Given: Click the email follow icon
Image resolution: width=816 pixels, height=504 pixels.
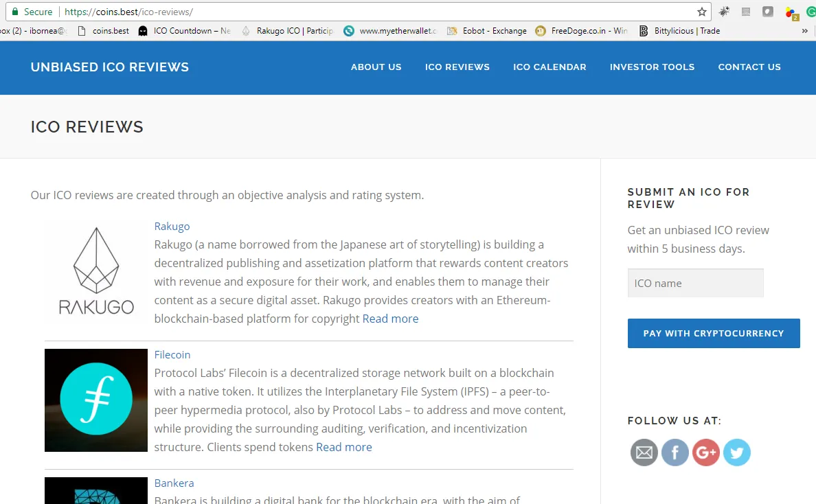Looking at the screenshot, I should (x=644, y=453).
